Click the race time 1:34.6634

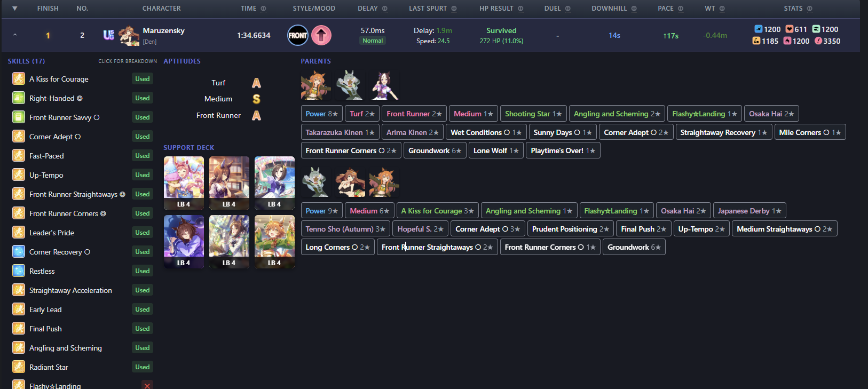coord(254,35)
